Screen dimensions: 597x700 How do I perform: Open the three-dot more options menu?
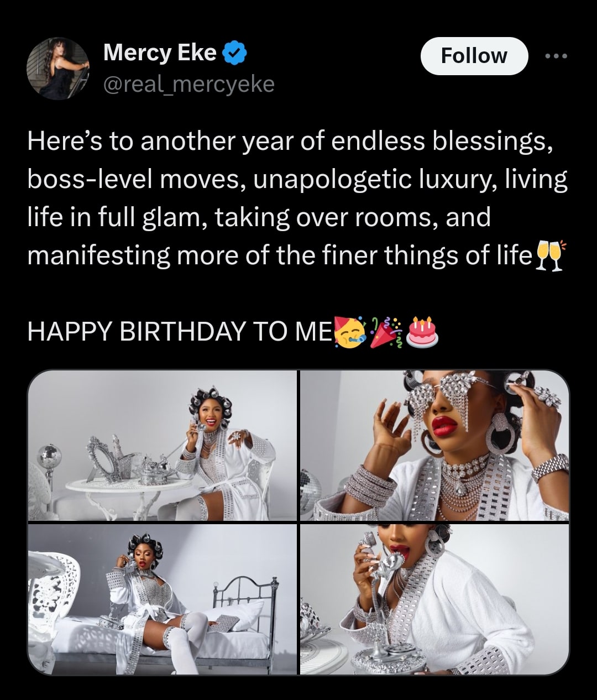point(556,56)
